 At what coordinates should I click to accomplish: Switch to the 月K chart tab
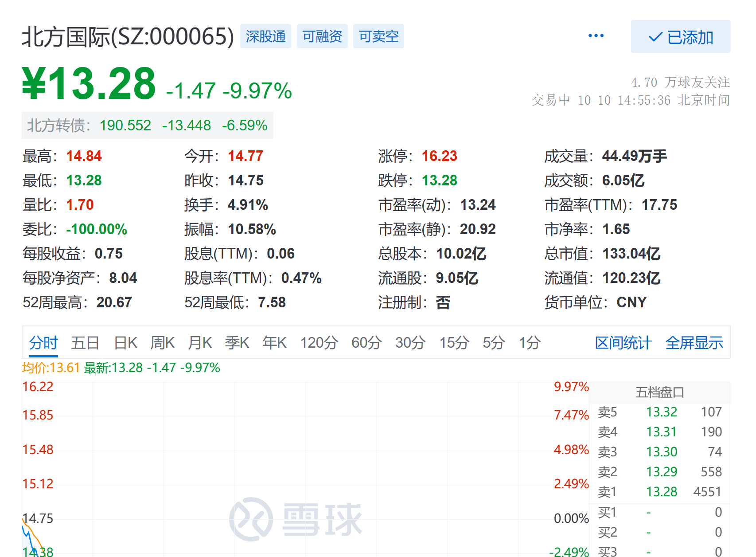pyautogui.click(x=199, y=342)
